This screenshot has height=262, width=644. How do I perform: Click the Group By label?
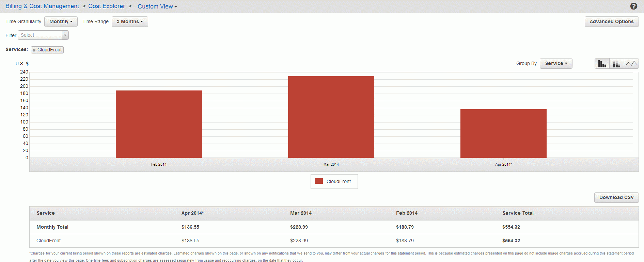pos(526,63)
